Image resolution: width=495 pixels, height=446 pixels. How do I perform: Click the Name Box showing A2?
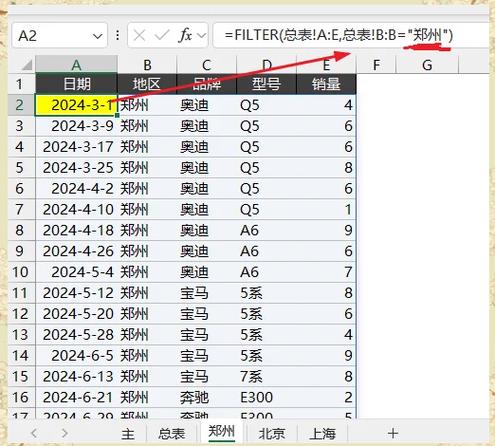[60, 35]
